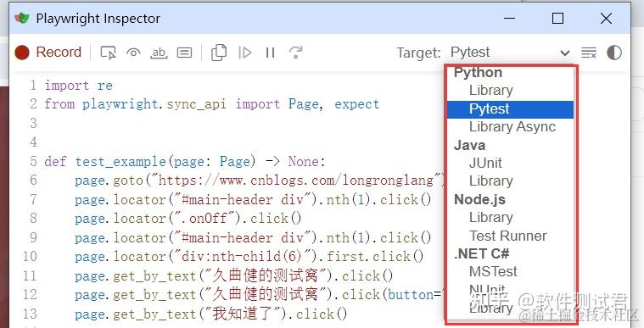Click line 11 '久曲健的测试窝' click line
Viewport: 644px width, 328px height.
tap(233, 275)
